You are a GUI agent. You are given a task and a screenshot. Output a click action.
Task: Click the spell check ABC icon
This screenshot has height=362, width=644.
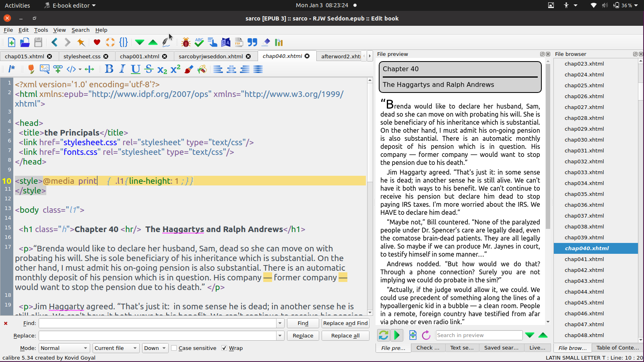coord(199,42)
